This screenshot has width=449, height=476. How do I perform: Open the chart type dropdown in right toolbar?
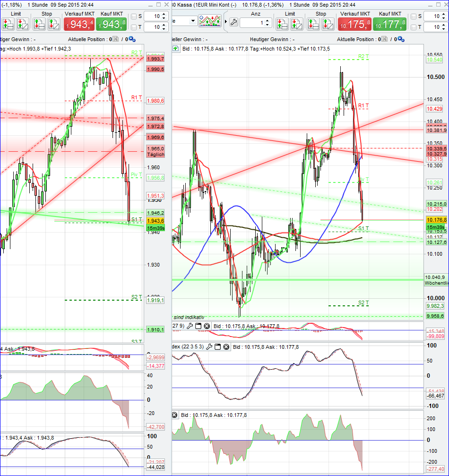point(193,21)
